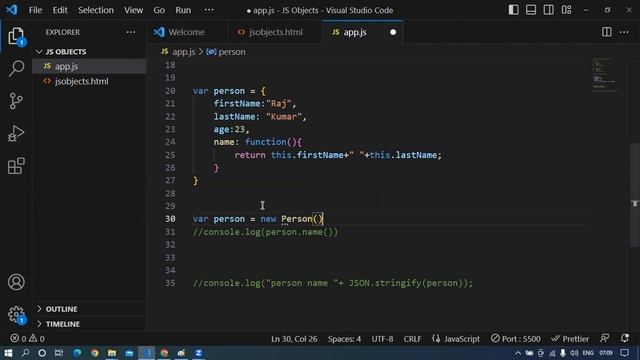Toggle primary side bar layout icon

tap(513, 10)
